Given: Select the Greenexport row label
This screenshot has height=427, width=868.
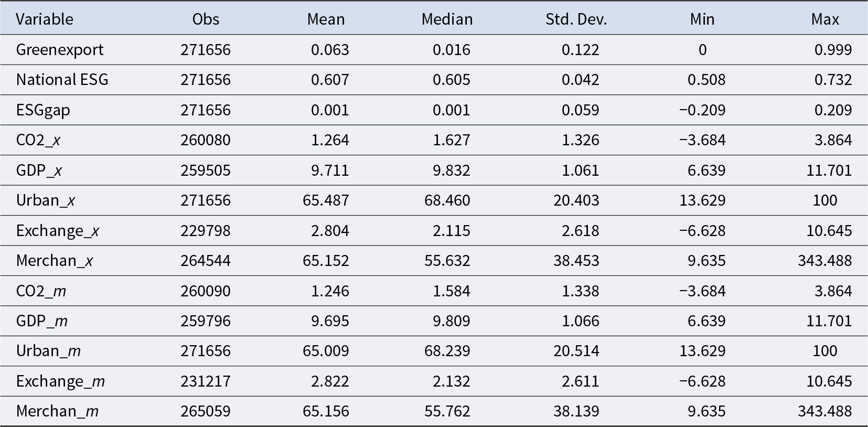Looking at the screenshot, I should [60, 50].
